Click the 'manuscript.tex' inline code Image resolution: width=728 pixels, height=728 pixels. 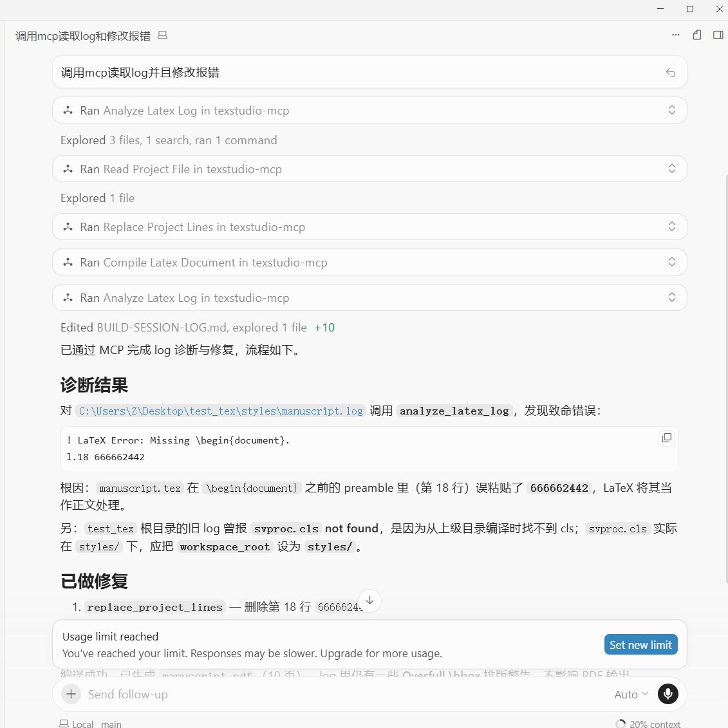(140, 488)
